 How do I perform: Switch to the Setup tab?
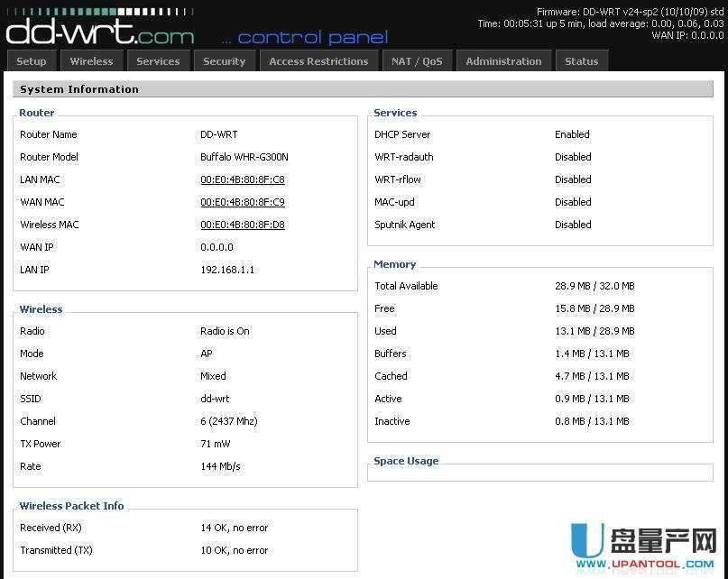pyautogui.click(x=32, y=60)
